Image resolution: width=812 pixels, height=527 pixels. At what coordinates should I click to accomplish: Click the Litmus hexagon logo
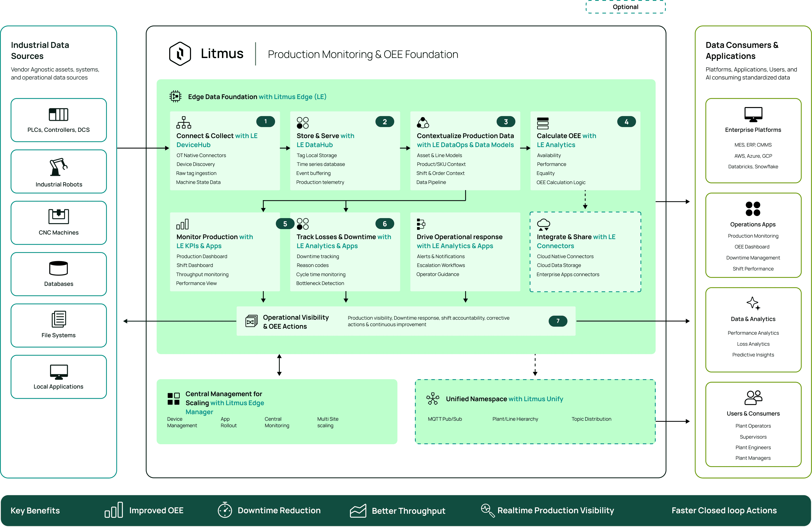coord(180,54)
